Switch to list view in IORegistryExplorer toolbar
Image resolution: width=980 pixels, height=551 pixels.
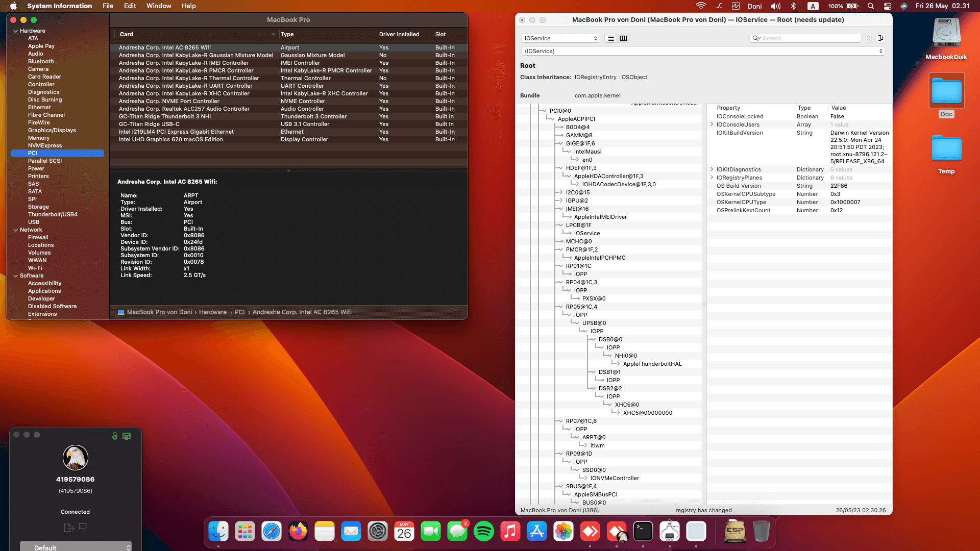coord(610,38)
